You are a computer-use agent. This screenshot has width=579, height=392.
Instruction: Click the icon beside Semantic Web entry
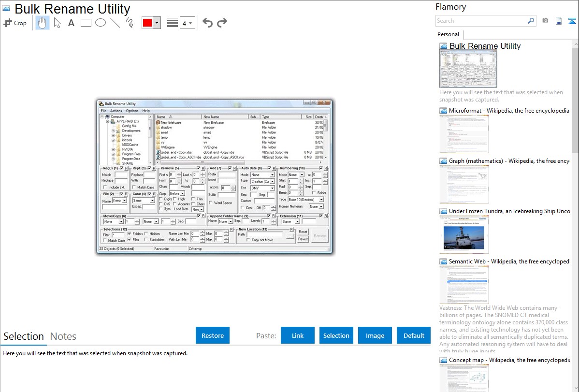[x=443, y=261]
